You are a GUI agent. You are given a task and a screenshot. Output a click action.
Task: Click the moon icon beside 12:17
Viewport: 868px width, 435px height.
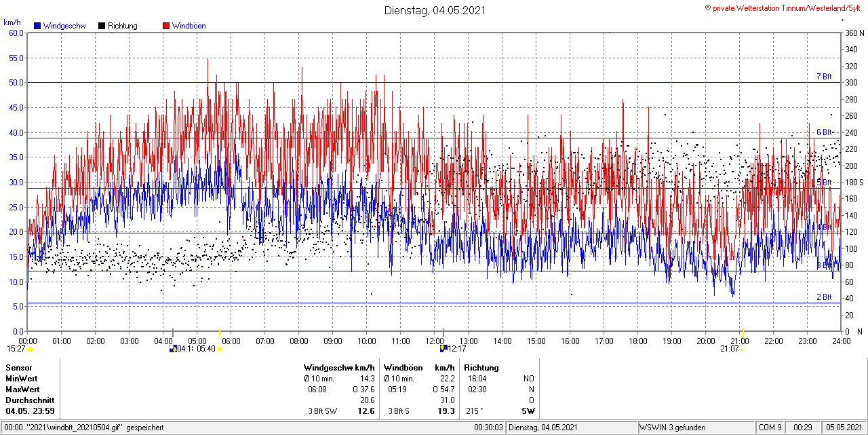click(x=443, y=349)
